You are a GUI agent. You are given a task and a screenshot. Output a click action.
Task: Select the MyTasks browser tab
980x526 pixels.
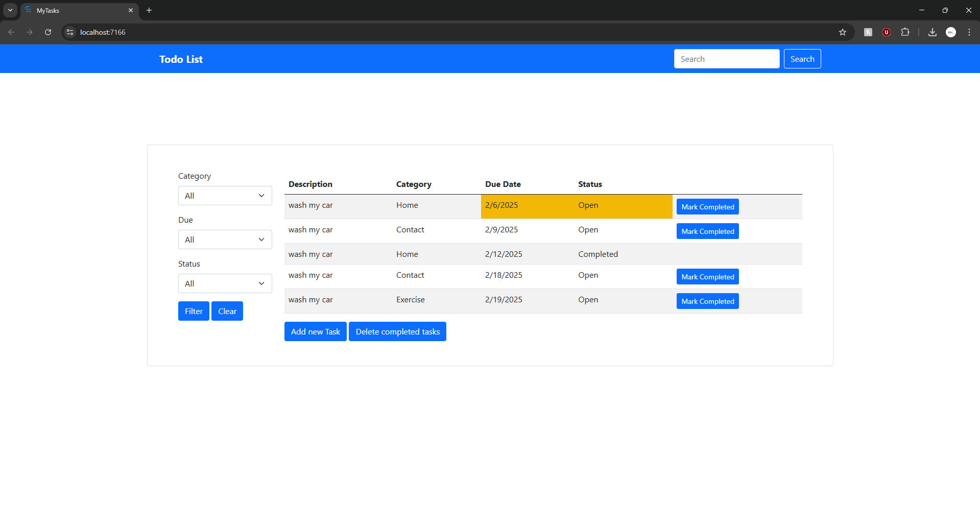click(79, 10)
